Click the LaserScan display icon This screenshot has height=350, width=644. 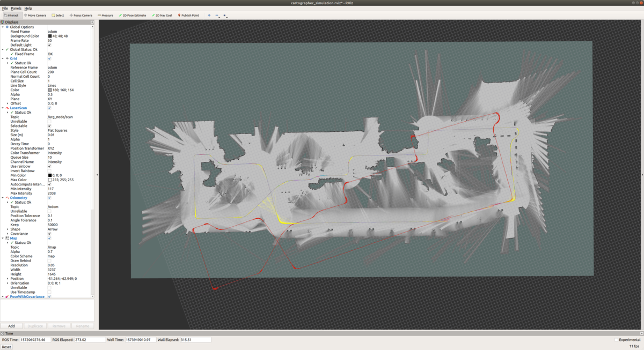pyautogui.click(x=7, y=108)
